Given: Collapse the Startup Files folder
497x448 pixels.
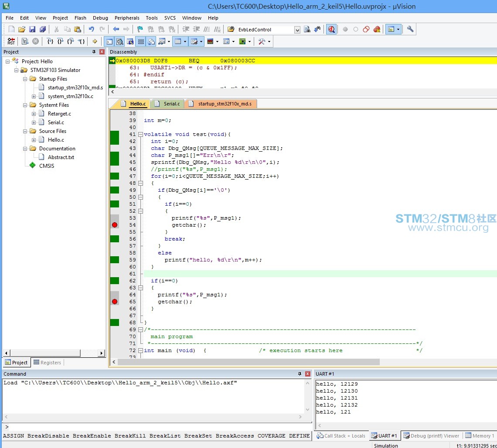Looking at the screenshot, I should [25, 79].
